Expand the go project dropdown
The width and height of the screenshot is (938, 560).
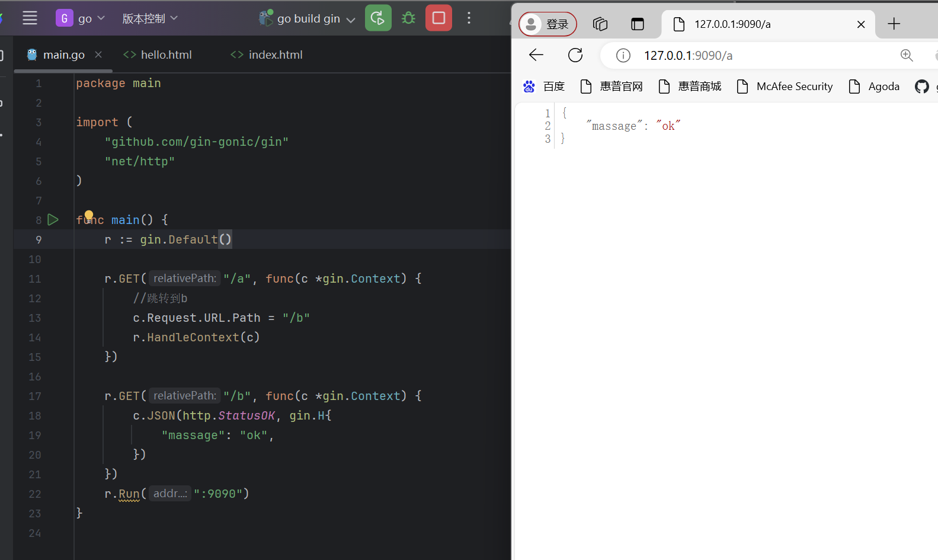point(81,18)
